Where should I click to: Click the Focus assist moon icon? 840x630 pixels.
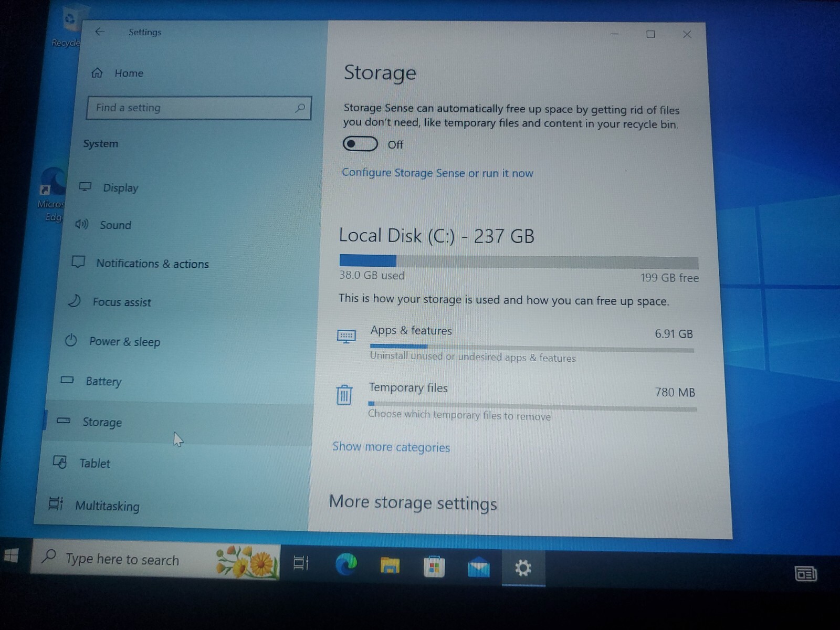[75, 300]
